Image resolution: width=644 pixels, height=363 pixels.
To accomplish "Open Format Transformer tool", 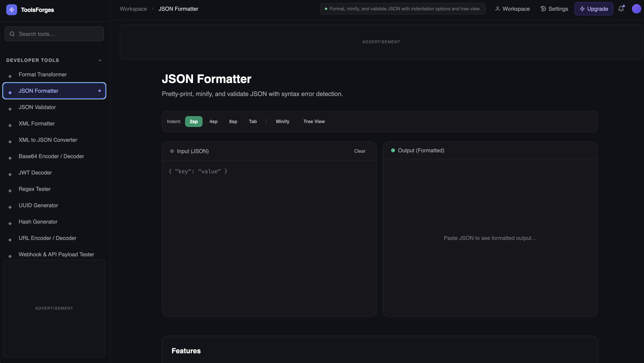I will [54, 75].
